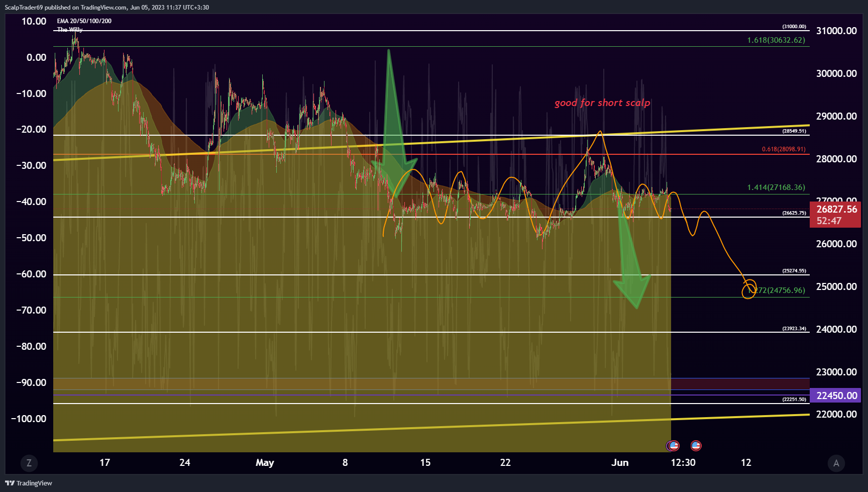
Task: Select the 1.414(27168.36) Fibonacci label
Action: tap(776, 187)
